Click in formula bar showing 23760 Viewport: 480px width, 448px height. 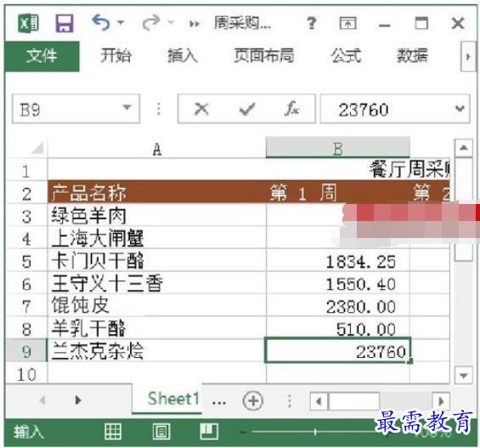[x=386, y=110]
